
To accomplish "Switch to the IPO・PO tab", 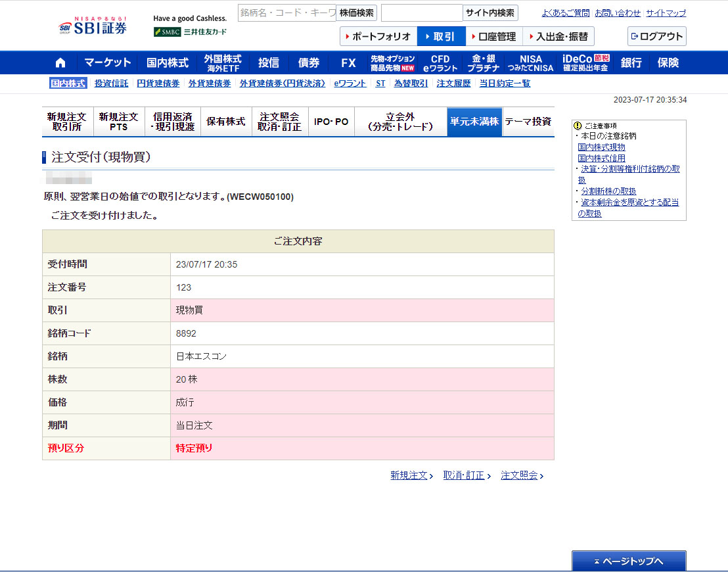I will (x=331, y=122).
